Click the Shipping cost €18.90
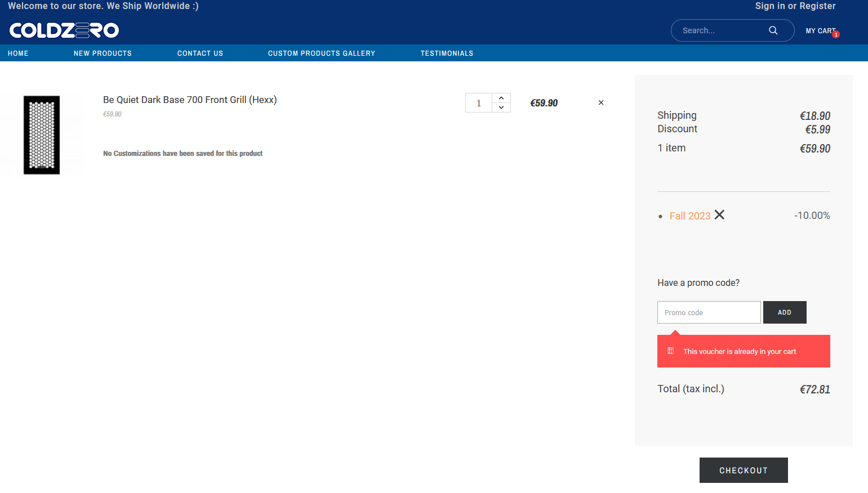The height and width of the screenshot is (493, 868). (x=815, y=116)
